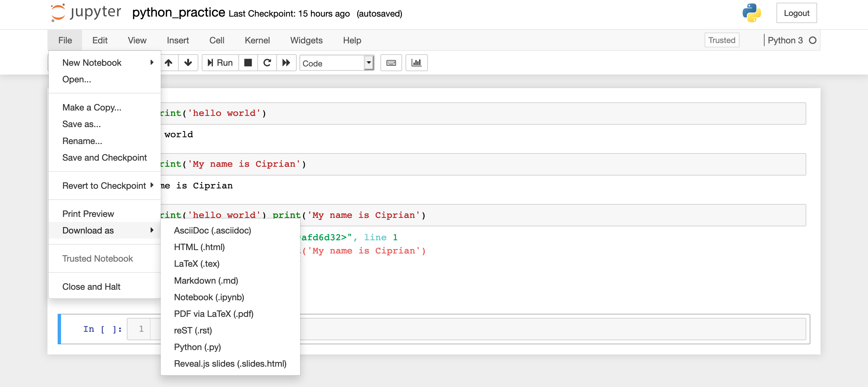Open the Kernel menu

[x=257, y=40]
